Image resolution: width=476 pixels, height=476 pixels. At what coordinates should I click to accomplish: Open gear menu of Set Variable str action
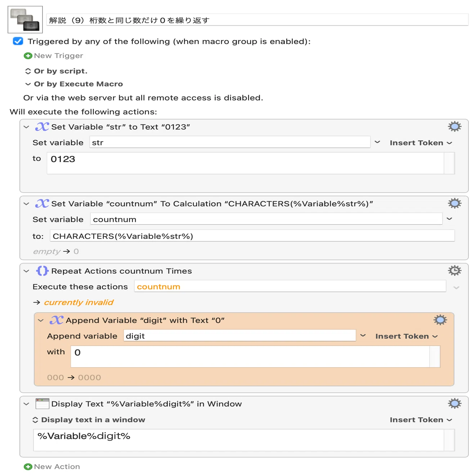click(454, 126)
